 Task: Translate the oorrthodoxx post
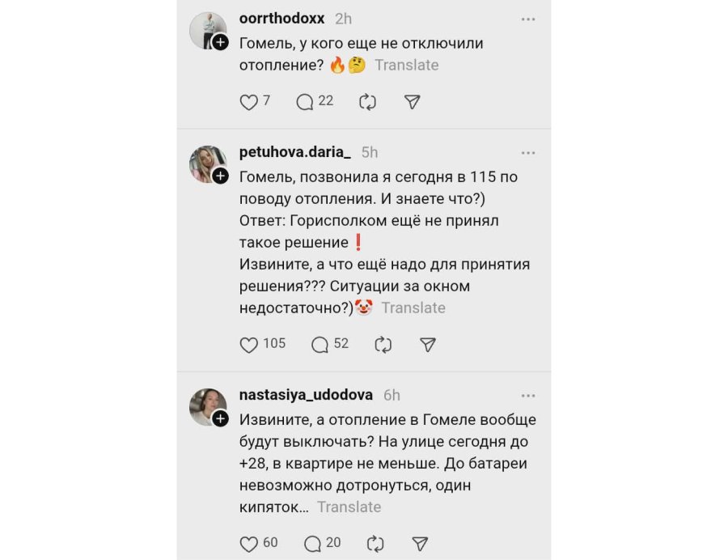406,65
